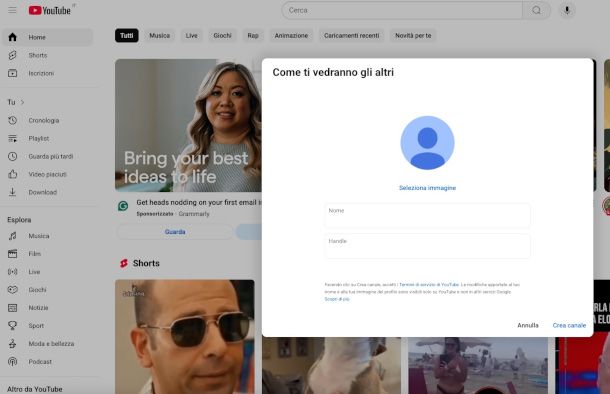
Task: Click Seleziona immagine link
Action: coord(427,188)
